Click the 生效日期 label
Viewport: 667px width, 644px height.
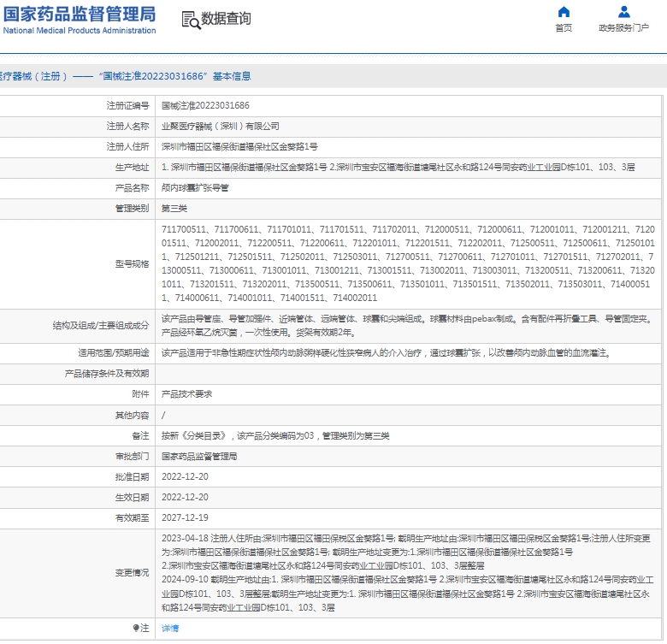(x=132, y=497)
